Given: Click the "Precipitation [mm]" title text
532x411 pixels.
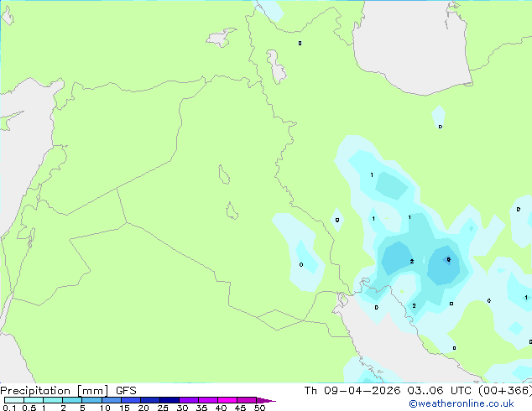Looking at the screenshot, I should 55,391.
